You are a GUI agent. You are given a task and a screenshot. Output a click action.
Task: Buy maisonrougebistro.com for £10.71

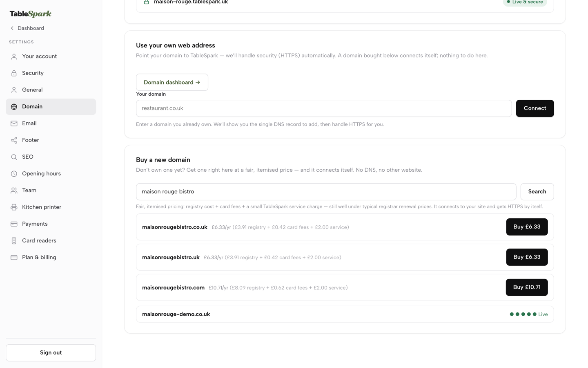[x=526, y=287]
